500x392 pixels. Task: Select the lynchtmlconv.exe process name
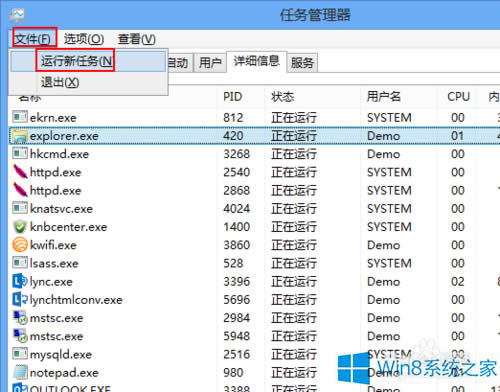[x=76, y=300]
